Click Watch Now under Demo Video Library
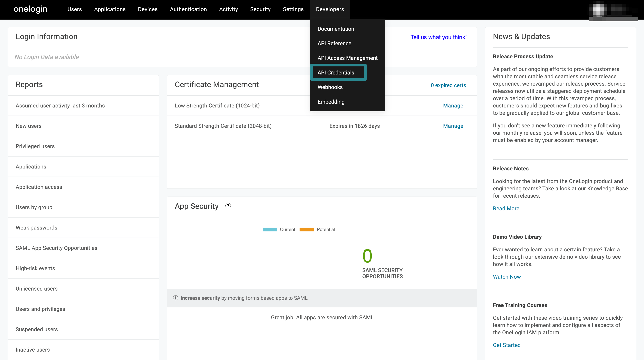The height and width of the screenshot is (360, 644). coord(507,277)
